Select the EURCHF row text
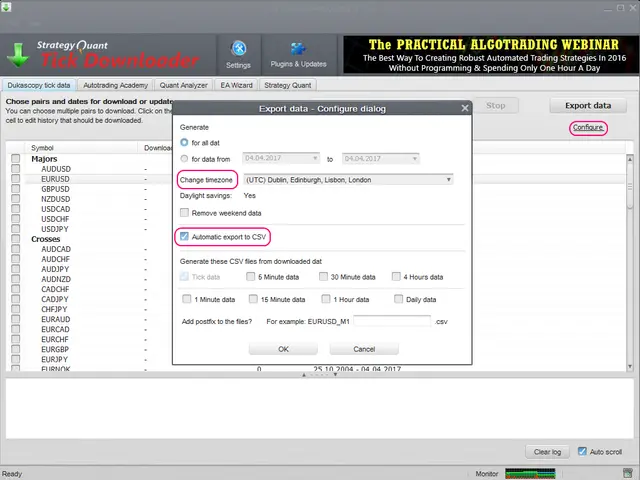Viewport: 640px width, 480px height. point(55,339)
